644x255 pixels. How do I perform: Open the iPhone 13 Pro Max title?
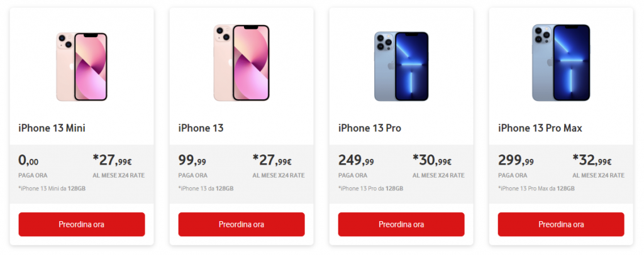[x=540, y=128]
